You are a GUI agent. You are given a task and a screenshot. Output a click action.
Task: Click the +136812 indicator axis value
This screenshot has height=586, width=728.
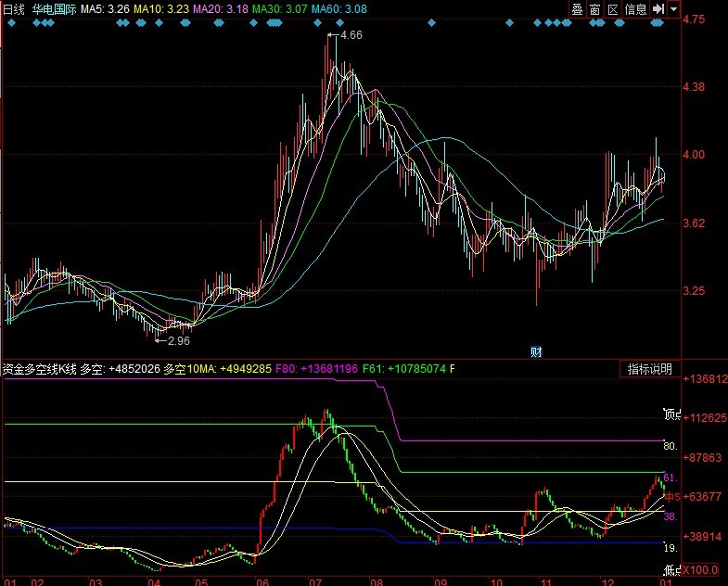coord(705,379)
